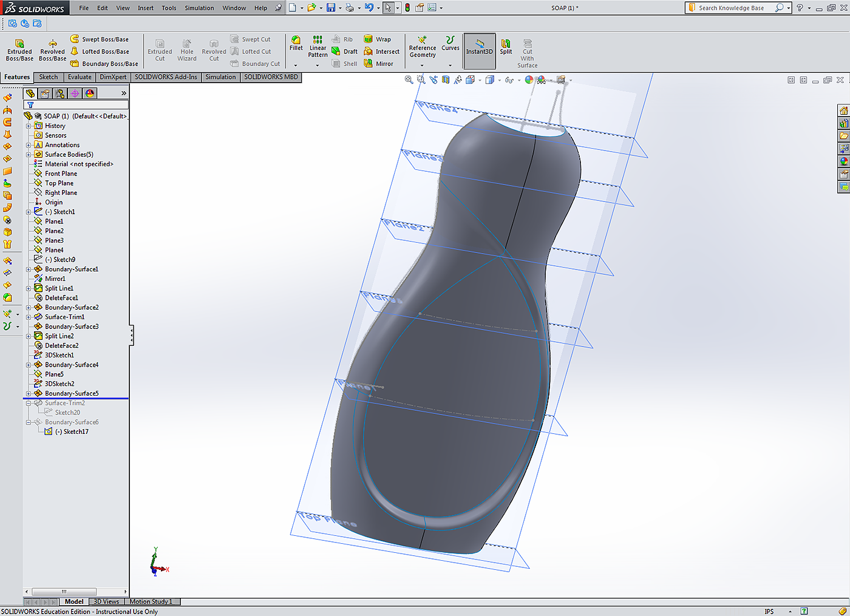Expand the Surface Bodies(5) folder
The image size is (850, 616).
pos(29,155)
